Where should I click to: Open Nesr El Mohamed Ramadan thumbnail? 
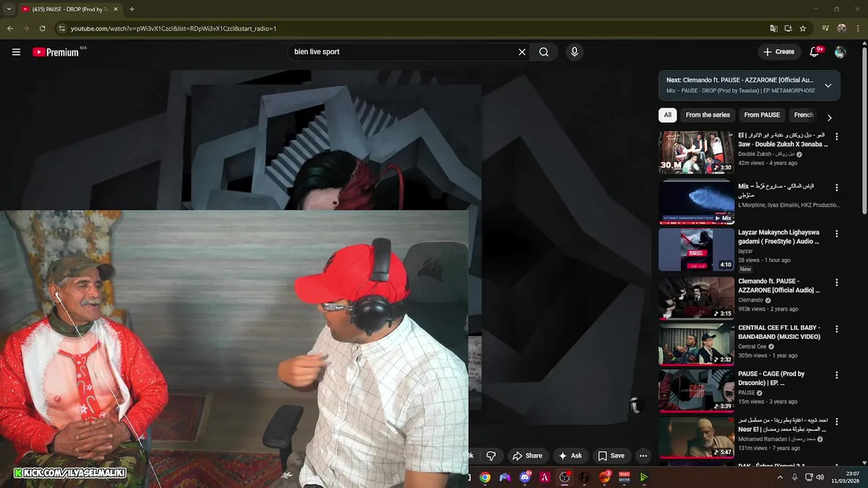(696, 437)
